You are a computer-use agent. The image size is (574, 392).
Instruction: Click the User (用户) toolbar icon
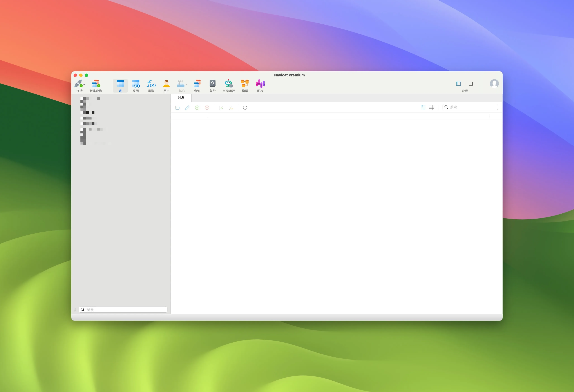coord(166,84)
